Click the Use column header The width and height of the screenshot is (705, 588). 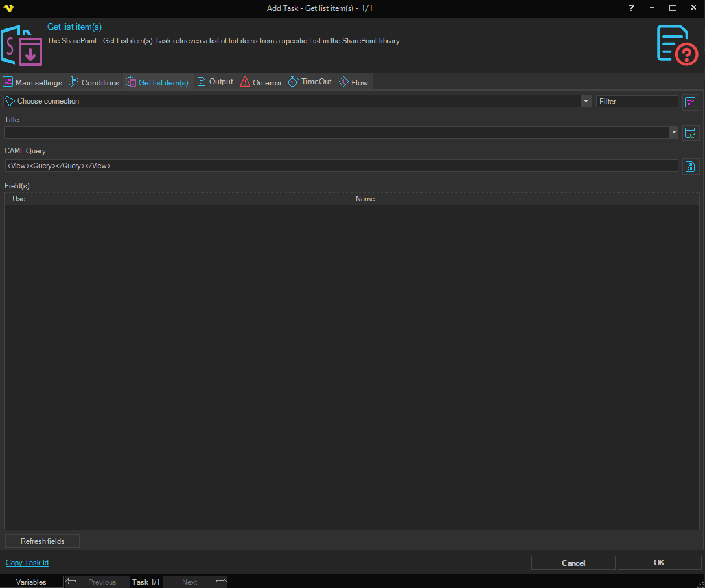click(19, 199)
